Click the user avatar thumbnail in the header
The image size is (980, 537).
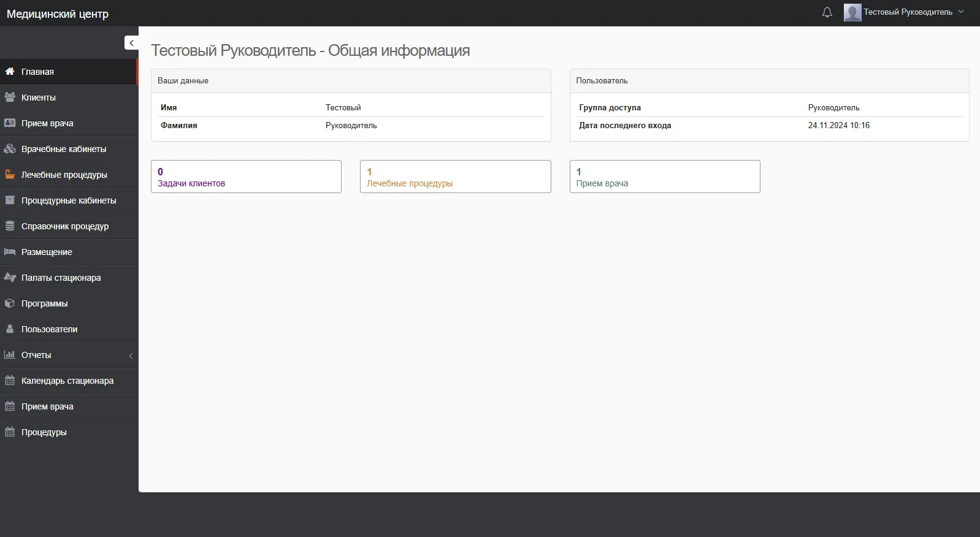coord(852,12)
